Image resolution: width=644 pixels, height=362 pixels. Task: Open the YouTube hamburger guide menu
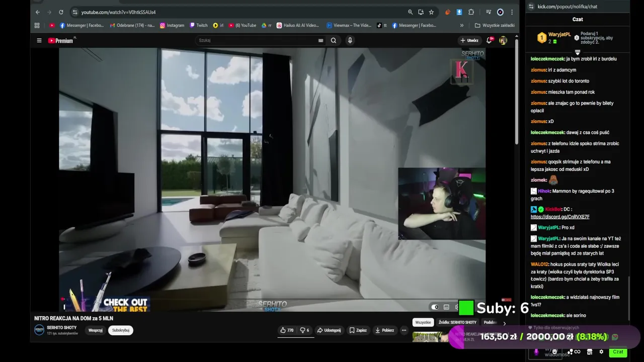[x=39, y=41]
